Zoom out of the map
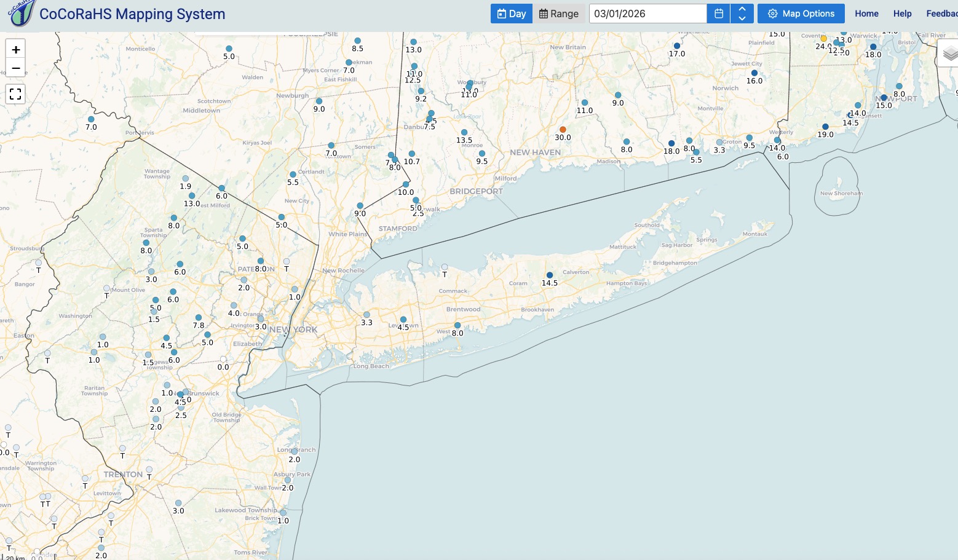Image resolution: width=958 pixels, height=560 pixels. click(16, 68)
